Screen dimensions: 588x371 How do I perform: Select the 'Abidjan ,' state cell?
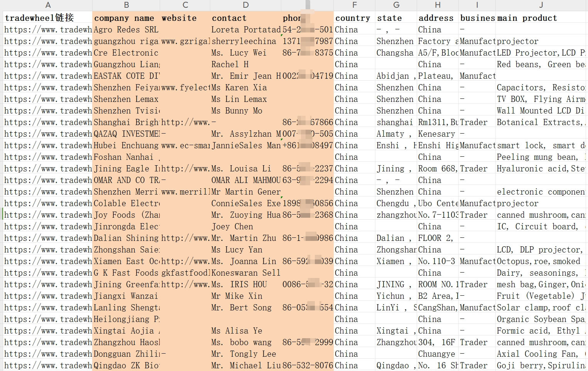396,76
